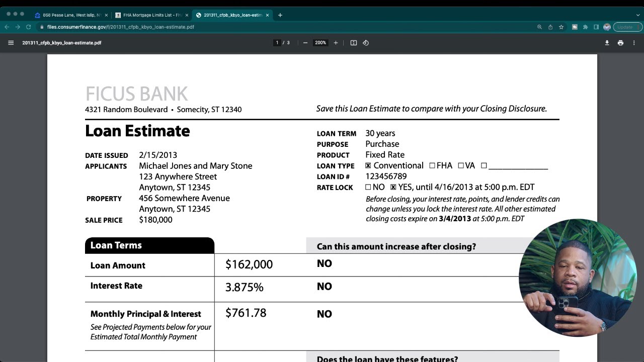This screenshot has height=362, width=644.
Task: Click the Loan Terms section header
Action: click(x=149, y=245)
